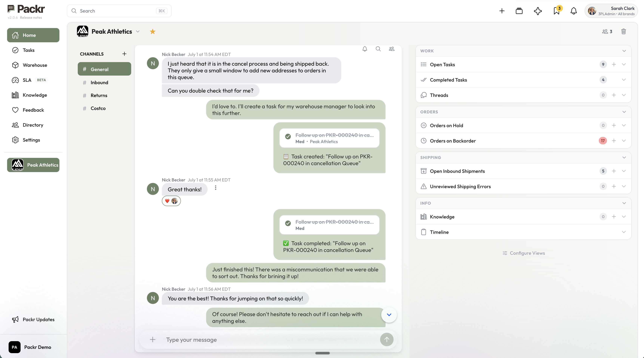The height and width of the screenshot is (358, 644).
Task: Open Feedback in sidebar
Action: click(33, 110)
